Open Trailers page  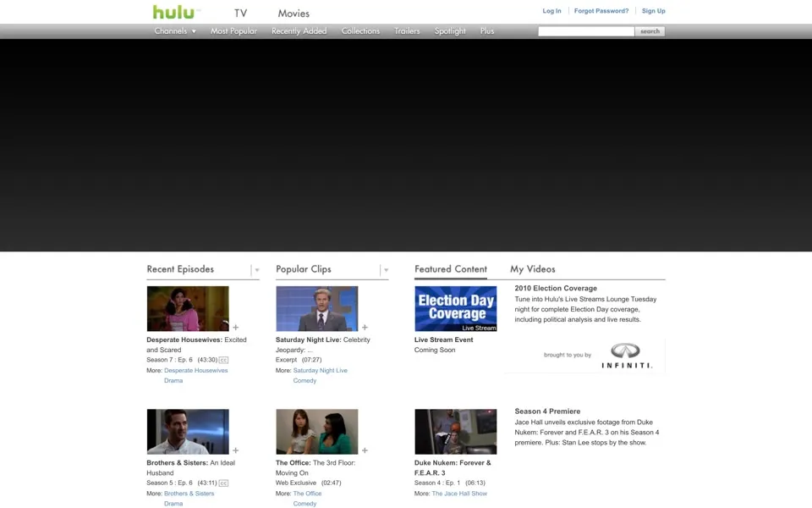[x=407, y=31]
